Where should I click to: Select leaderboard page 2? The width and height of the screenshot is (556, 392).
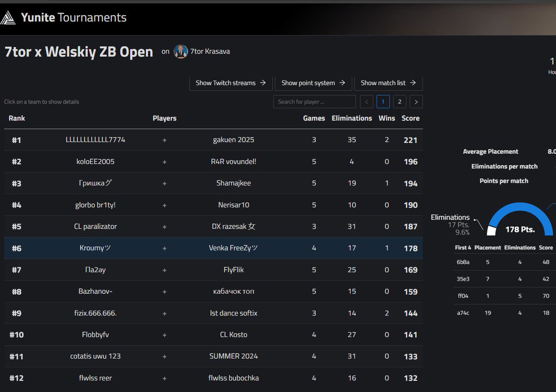click(x=399, y=102)
